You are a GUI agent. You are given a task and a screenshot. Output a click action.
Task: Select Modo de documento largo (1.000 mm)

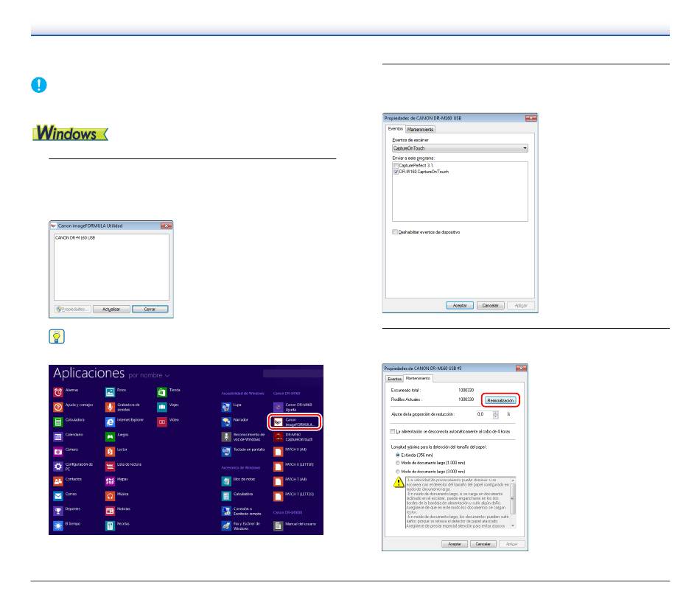pyautogui.click(x=397, y=463)
